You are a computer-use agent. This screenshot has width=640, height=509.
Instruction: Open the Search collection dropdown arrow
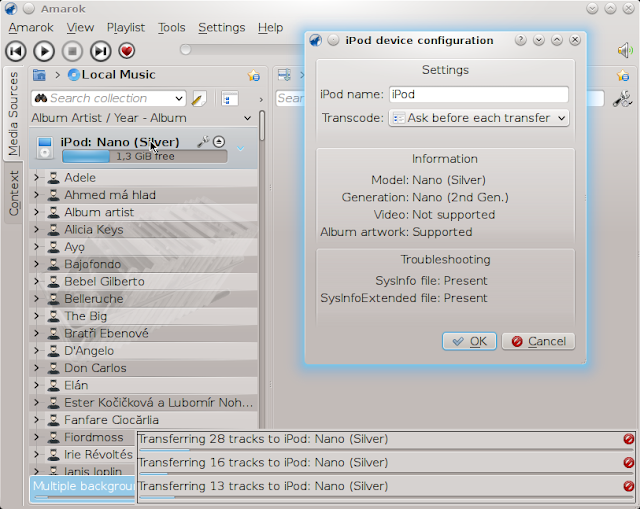[178, 98]
